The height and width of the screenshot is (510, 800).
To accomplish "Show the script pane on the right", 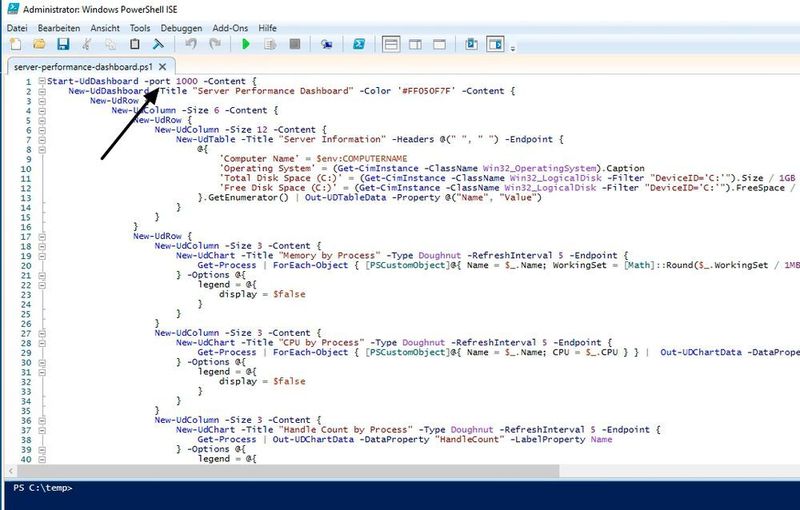I will point(415,44).
